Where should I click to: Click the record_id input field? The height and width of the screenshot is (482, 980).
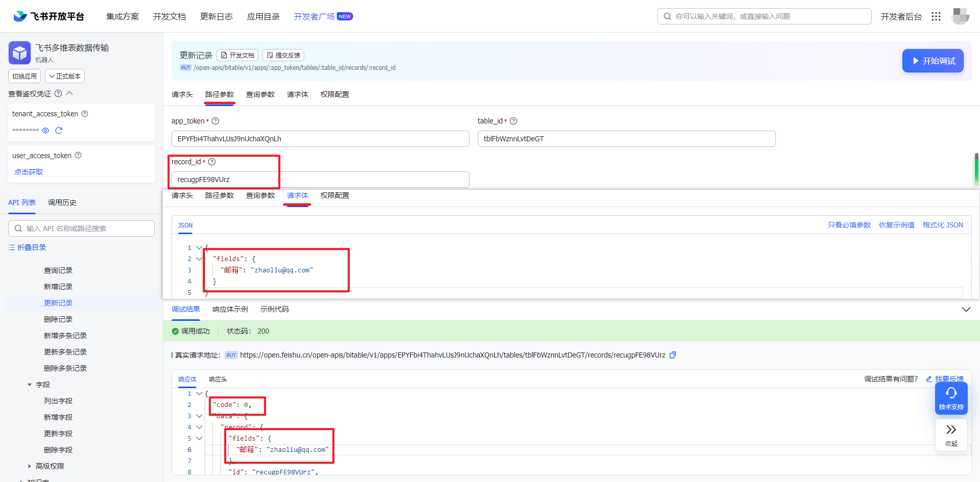[x=321, y=180]
